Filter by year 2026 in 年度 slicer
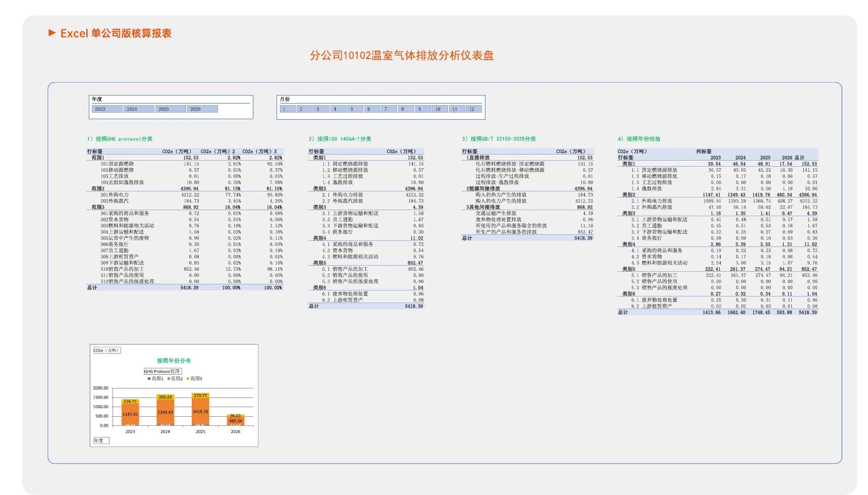The width and height of the screenshot is (868, 495). click(202, 109)
